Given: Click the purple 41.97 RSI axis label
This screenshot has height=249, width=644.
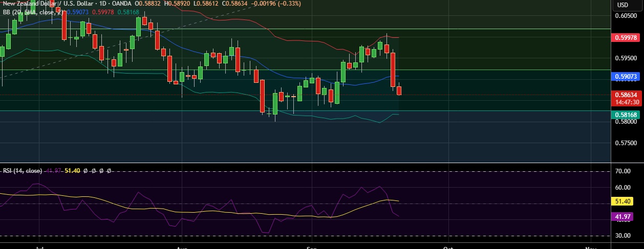Looking at the screenshot, I should click(x=626, y=217).
